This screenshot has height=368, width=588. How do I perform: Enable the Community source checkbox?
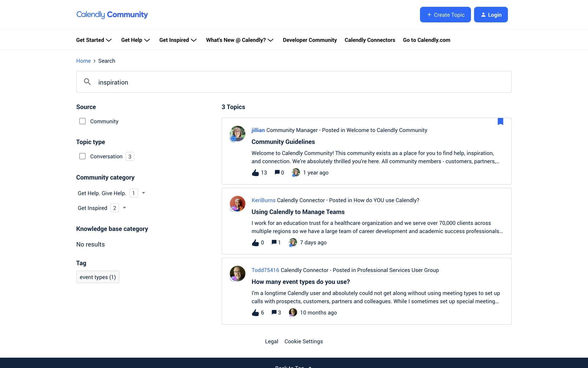coord(82,121)
